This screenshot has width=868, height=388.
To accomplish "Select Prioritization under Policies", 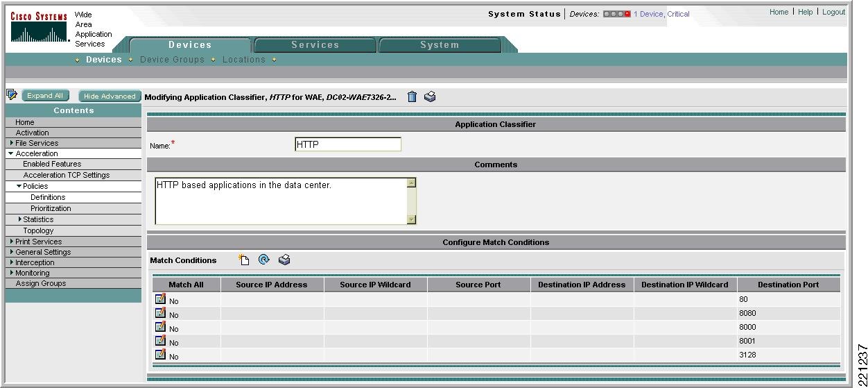I will coord(51,208).
